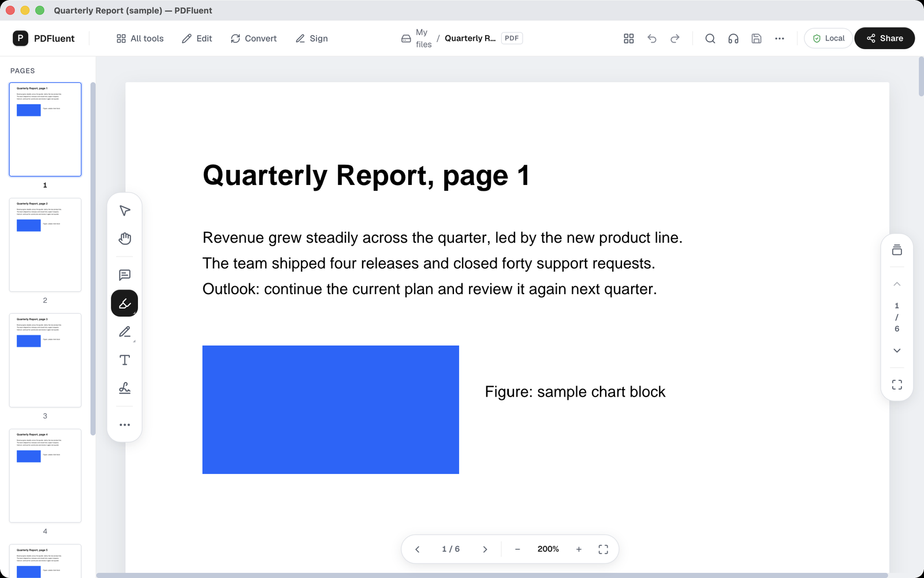This screenshot has width=924, height=578.
Task: Open the Convert tab
Action: (x=254, y=38)
